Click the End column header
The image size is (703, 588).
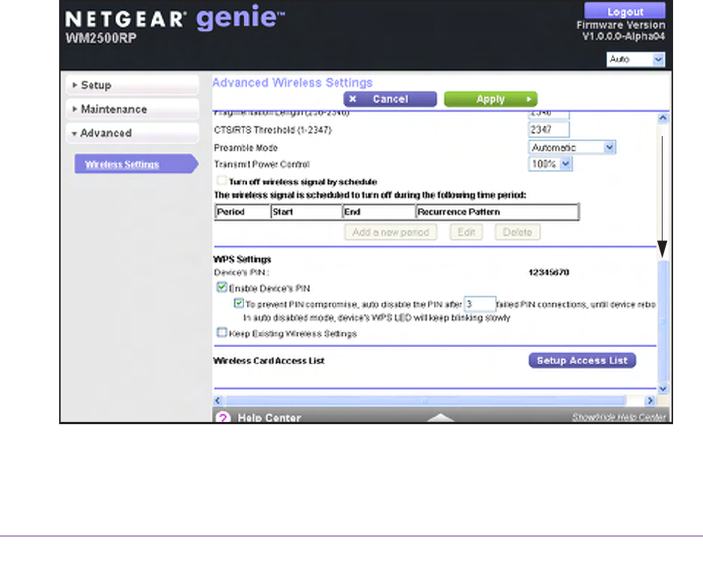pos(379,212)
